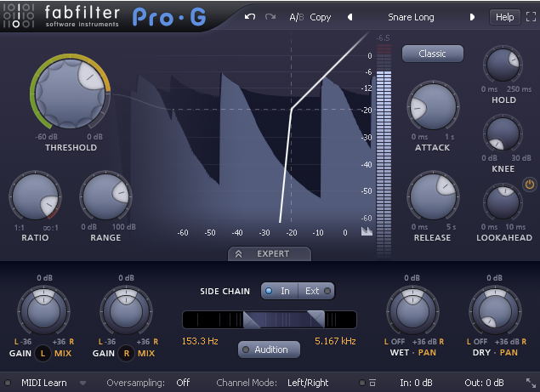The width and height of the screenshot is (540, 392).
Task: Change the Oversampling Off setting
Action: pyautogui.click(x=183, y=383)
